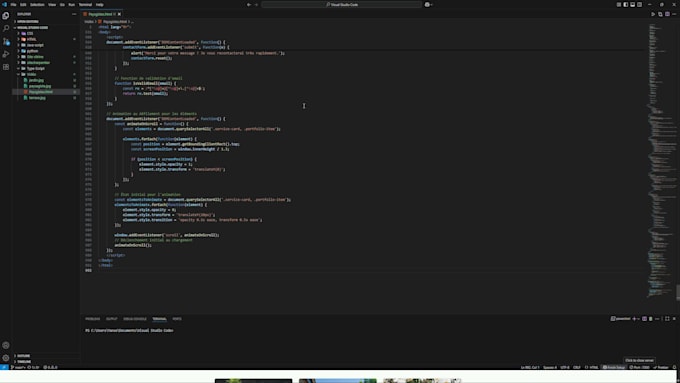
Task: Open the Help menu
Action: 99,4
